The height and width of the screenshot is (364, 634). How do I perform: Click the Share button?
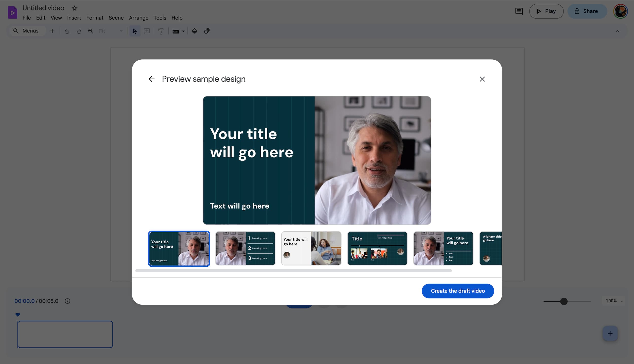587,11
